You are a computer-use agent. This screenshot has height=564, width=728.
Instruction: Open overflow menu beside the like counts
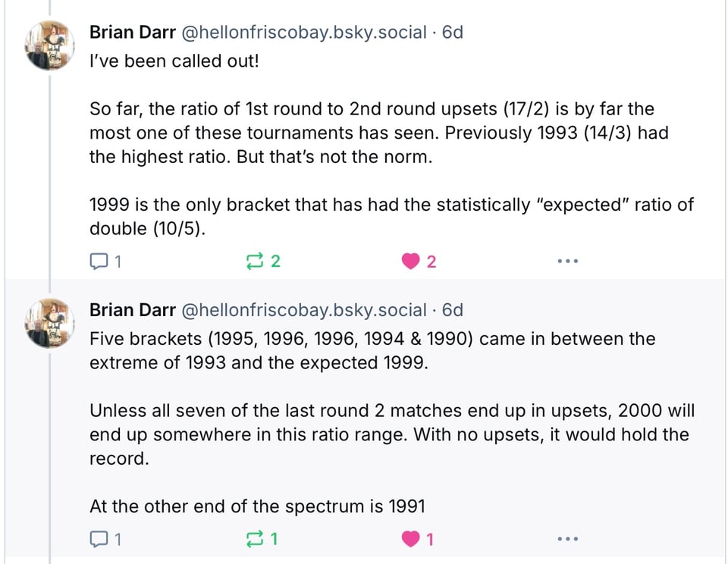[x=567, y=261]
